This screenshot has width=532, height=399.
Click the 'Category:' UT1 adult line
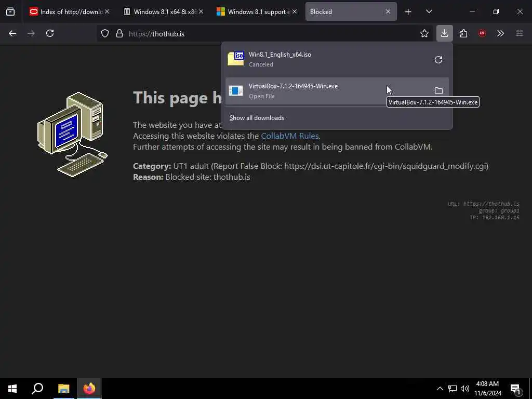click(x=311, y=166)
